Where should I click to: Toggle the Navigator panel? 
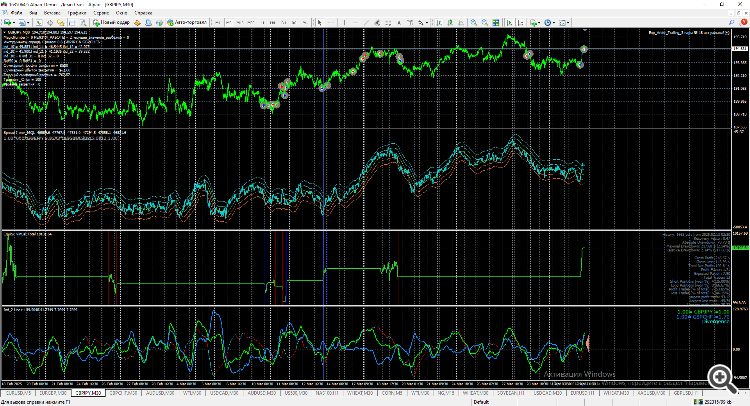(x=60, y=22)
